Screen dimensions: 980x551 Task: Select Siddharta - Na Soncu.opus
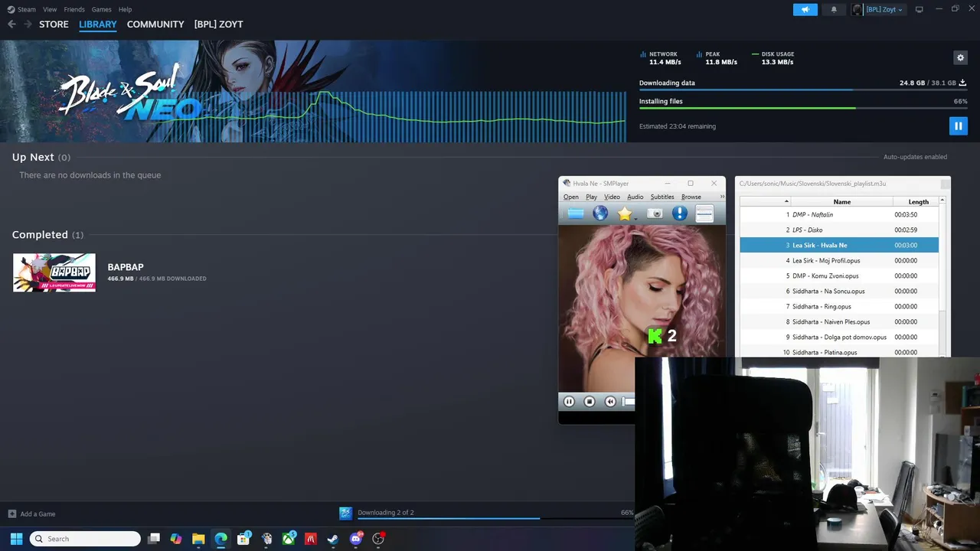839,291
